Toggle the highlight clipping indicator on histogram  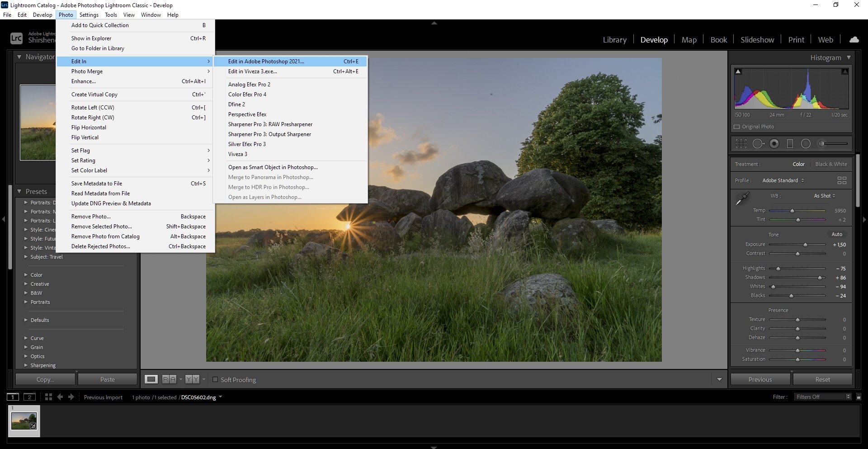click(845, 71)
